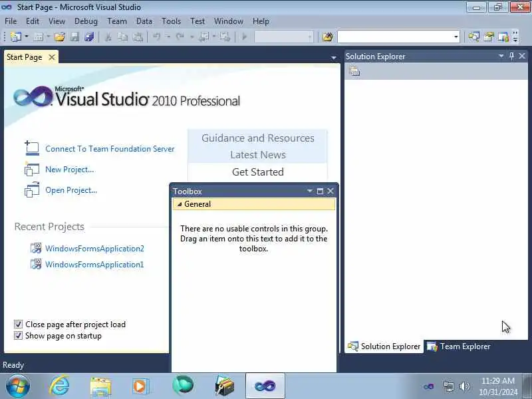
Task: Close the Solution Explorer panel
Action: coord(522,56)
